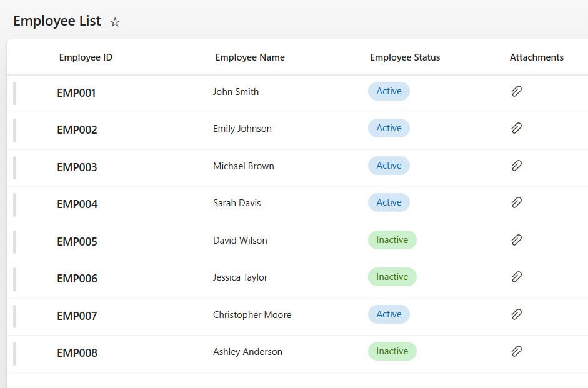Click the Inactive status pill for David Wilson
Viewport: 588px width, 388px height.
(392, 240)
